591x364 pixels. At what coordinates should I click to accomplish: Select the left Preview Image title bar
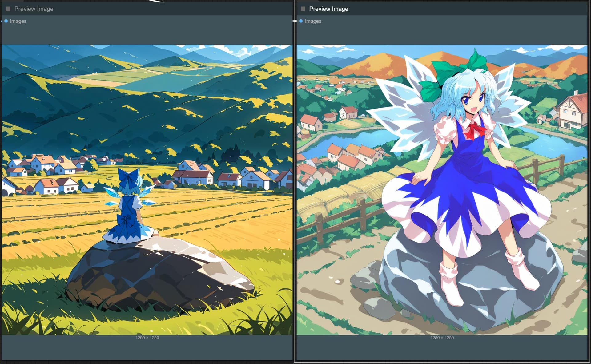click(147, 9)
